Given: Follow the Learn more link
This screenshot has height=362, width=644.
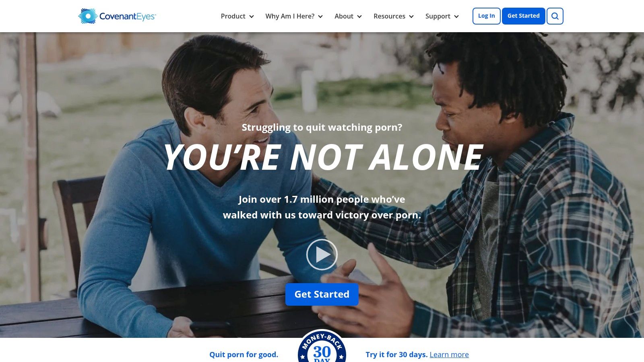Looking at the screenshot, I should pyautogui.click(x=449, y=354).
